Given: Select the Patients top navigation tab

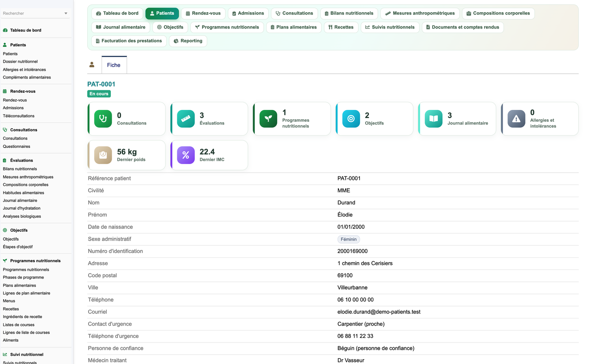Looking at the screenshot, I should (x=162, y=13).
